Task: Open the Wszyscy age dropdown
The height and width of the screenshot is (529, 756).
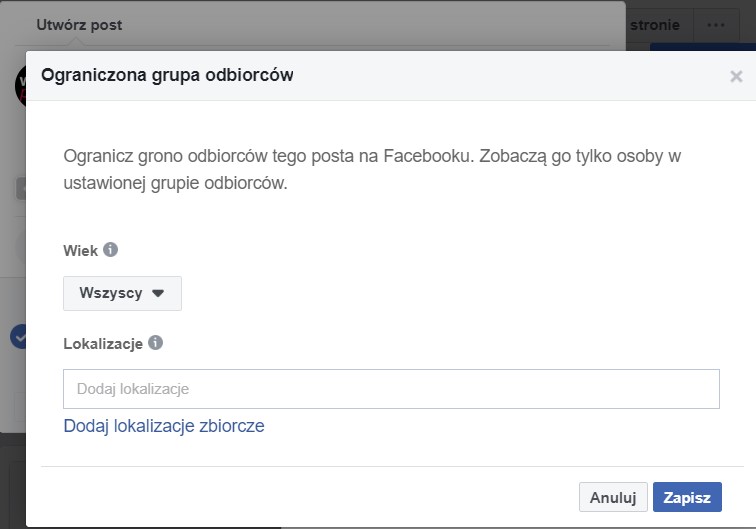Action: [x=122, y=293]
